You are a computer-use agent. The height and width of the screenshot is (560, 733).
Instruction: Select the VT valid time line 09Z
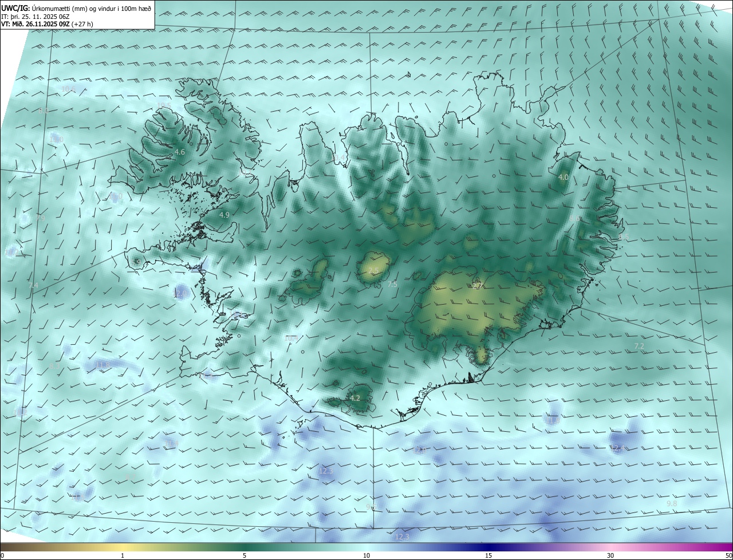coord(48,24)
